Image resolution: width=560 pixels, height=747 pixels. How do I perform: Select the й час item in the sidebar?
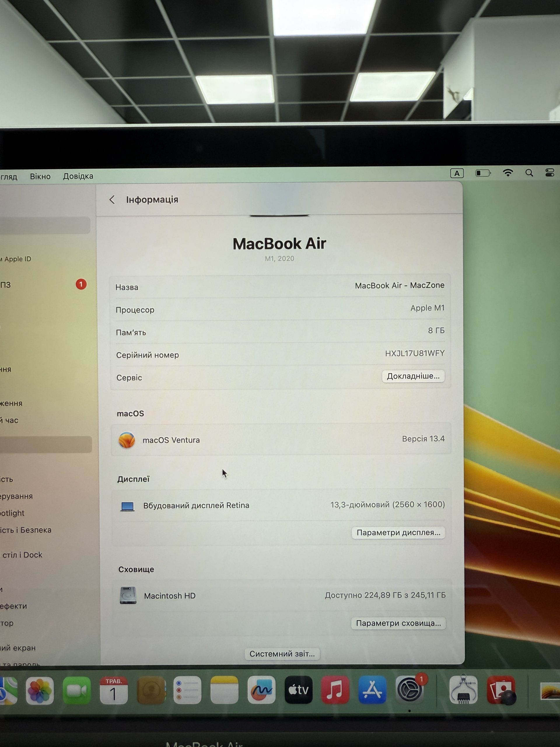click(9, 420)
